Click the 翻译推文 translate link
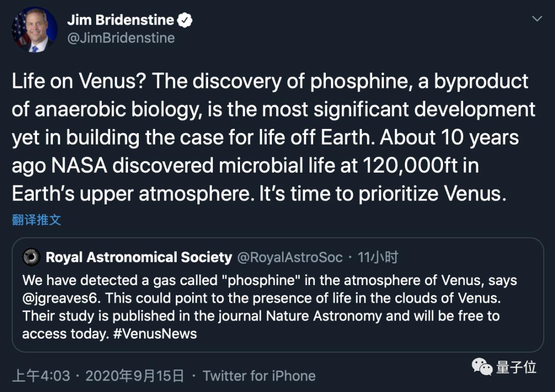 (36, 220)
